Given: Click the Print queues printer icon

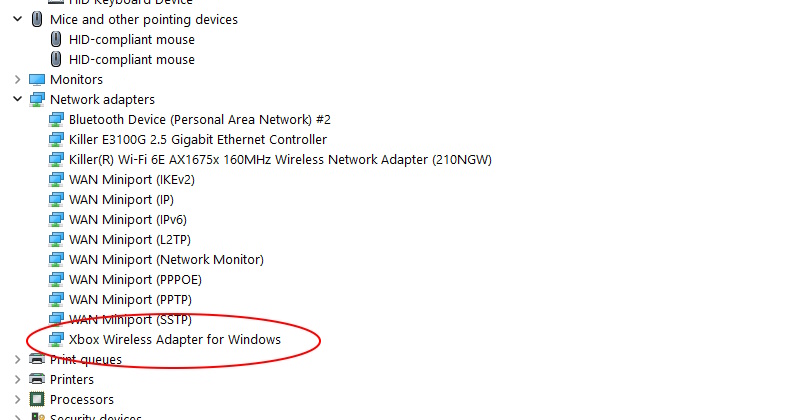Looking at the screenshot, I should point(37,359).
